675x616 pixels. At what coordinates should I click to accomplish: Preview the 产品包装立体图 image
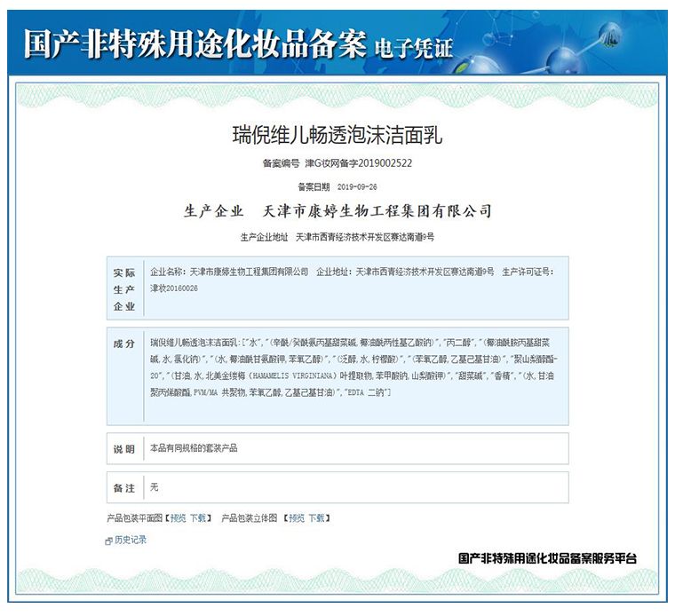pos(297,518)
